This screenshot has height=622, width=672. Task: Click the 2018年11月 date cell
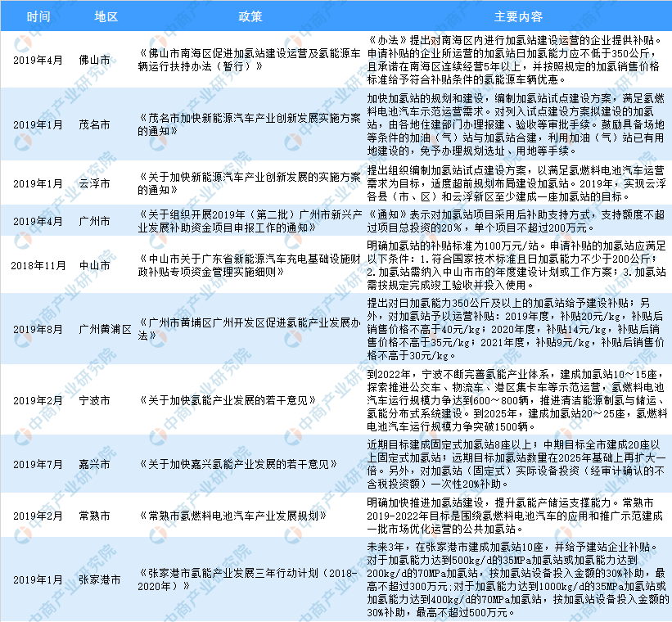(38, 264)
